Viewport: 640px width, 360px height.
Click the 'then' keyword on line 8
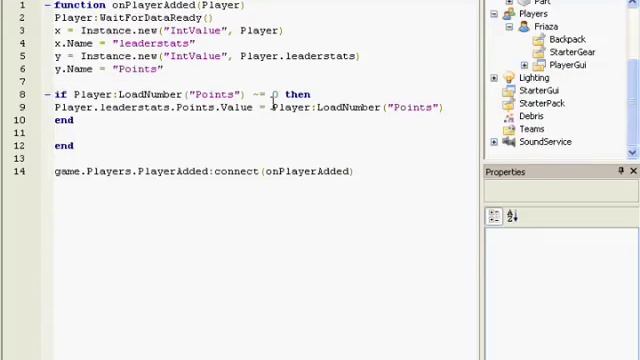click(x=298, y=95)
